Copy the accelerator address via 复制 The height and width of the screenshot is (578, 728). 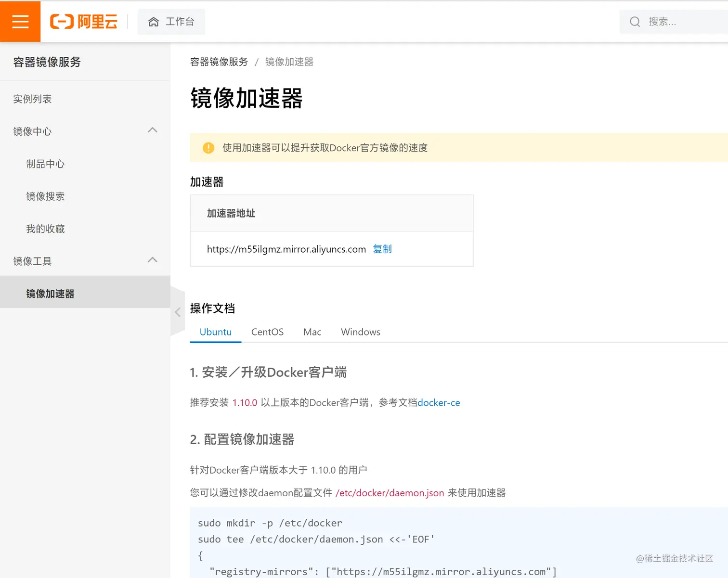click(382, 249)
